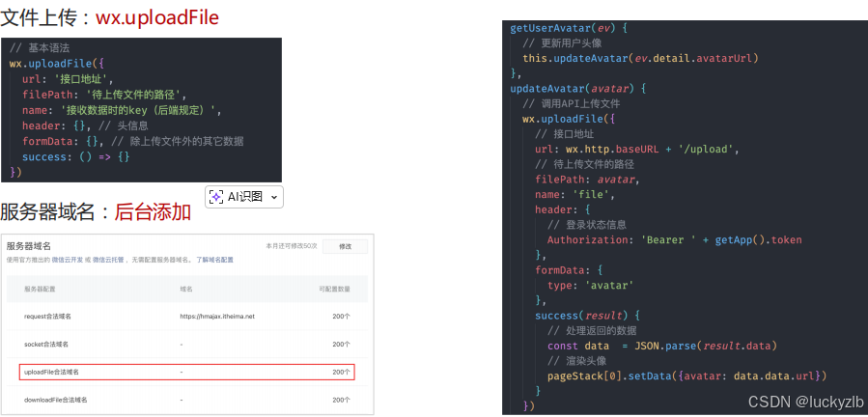Click the 服务器域名：后台添加 heading
This screenshot has width=868, height=417.
pos(96,212)
